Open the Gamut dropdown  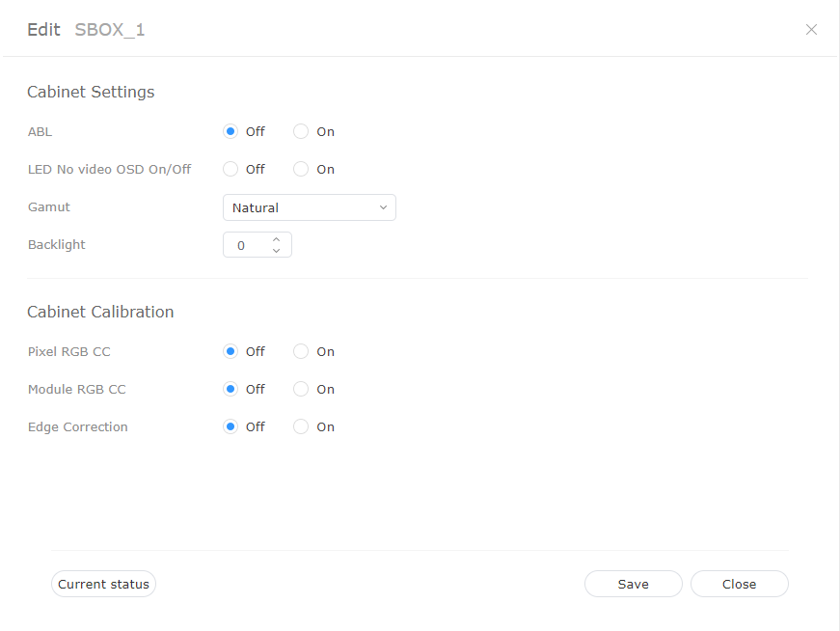tap(309, 207)
